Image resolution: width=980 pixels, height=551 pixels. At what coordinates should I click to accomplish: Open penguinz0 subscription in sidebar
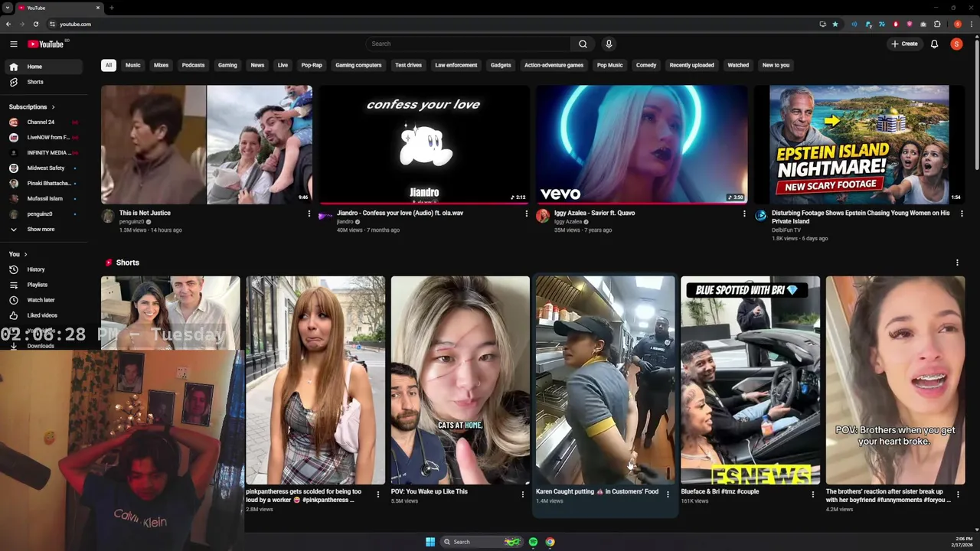pyautogui.click(x=43, y=214)
